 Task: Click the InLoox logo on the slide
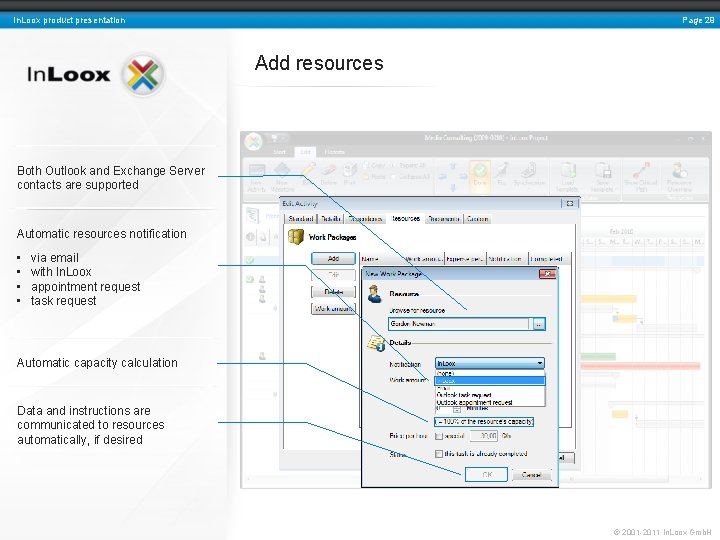(x=96, y=74)
